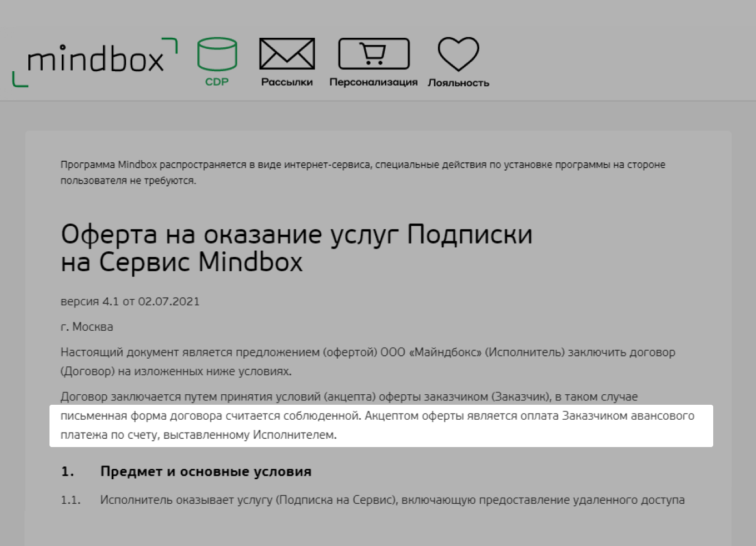This screenshot has height=546, width=756.
Task: Click the mindbox logo
Action: (x=96, y=60)
